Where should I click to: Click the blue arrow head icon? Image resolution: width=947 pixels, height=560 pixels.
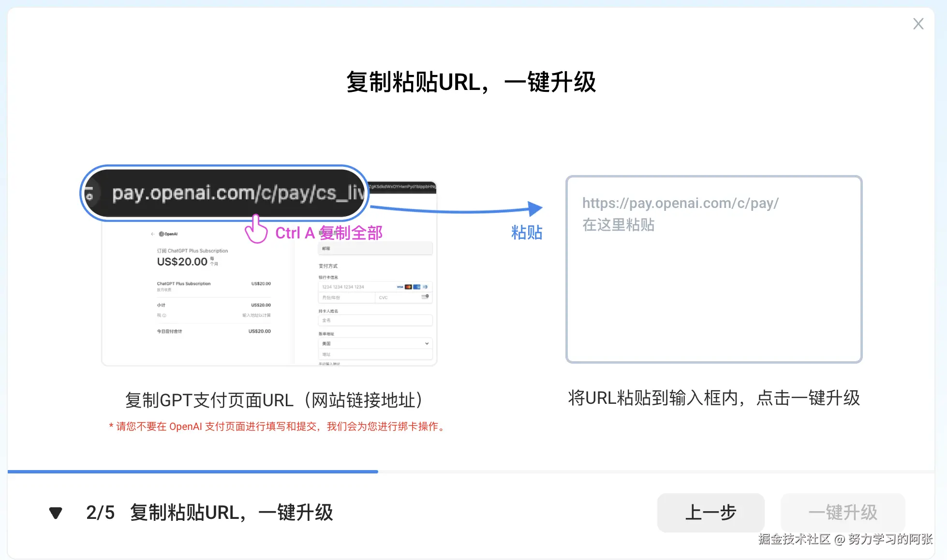[x=534, y=208]
